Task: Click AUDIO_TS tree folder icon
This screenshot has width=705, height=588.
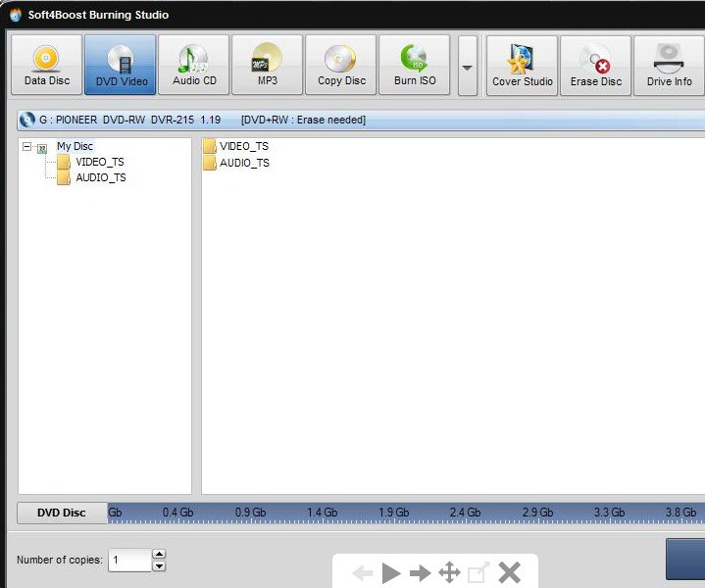Action: click(64, 177)
